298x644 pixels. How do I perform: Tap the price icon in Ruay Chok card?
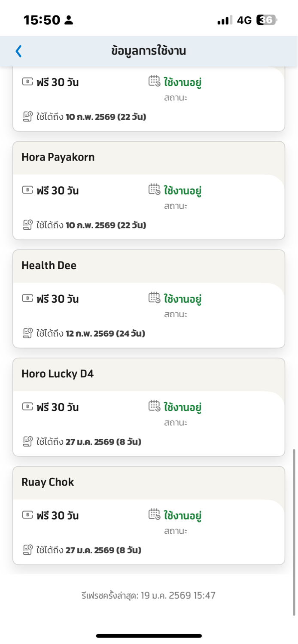[27, 515]
